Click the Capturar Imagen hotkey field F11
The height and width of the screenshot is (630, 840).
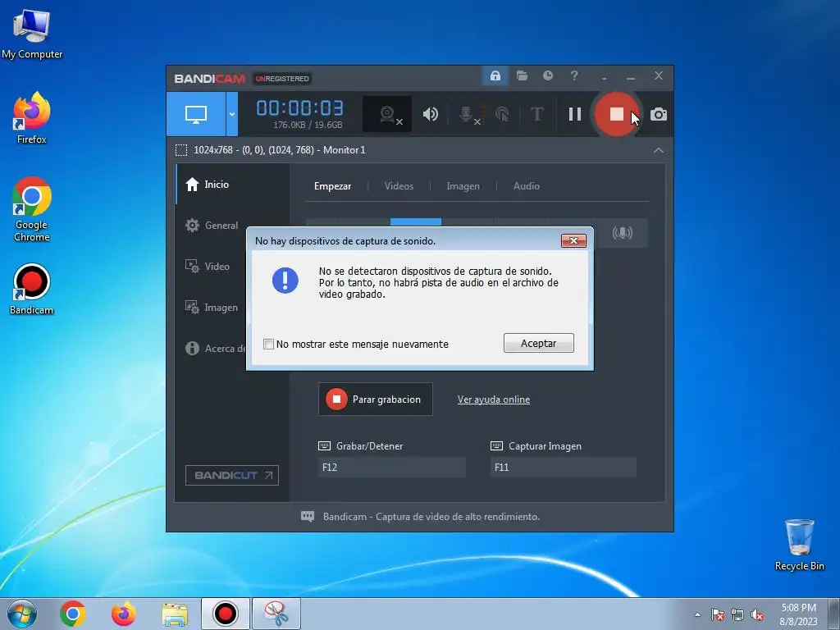pyautogui.click(x=563, y=467)
